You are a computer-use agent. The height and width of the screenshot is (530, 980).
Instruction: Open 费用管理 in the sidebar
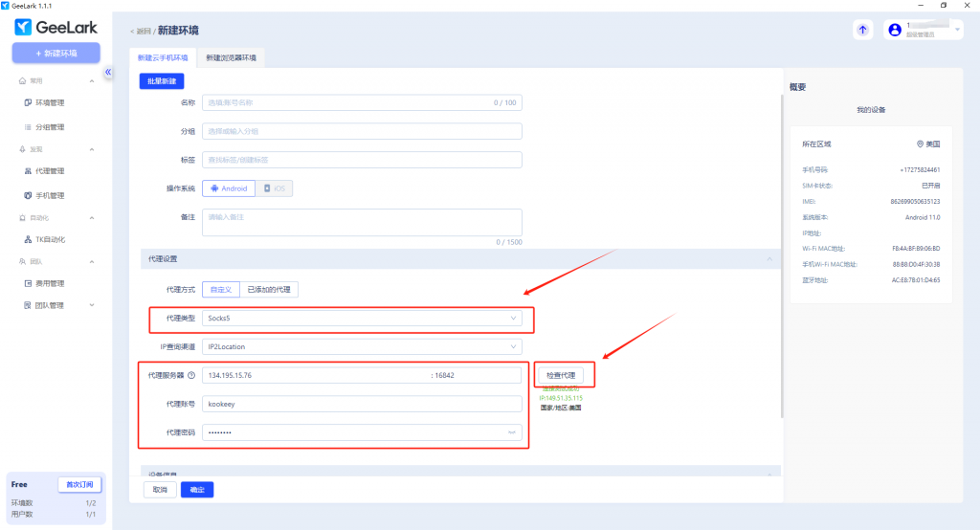coord(50,283)
